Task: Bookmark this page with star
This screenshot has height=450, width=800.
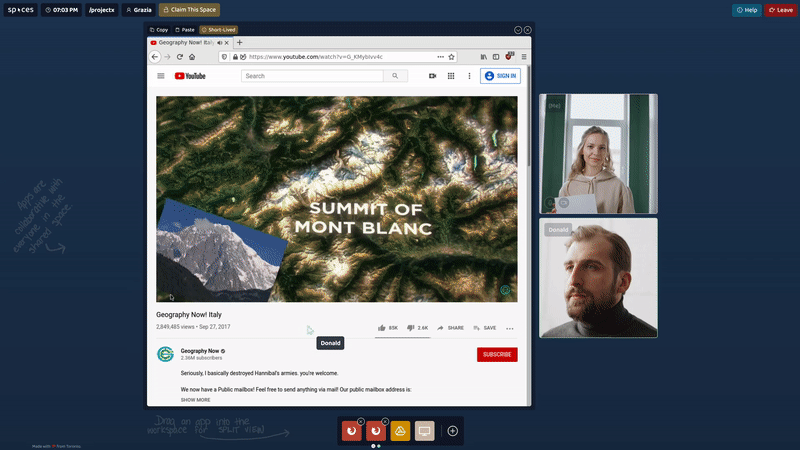Action: [452, 57]
